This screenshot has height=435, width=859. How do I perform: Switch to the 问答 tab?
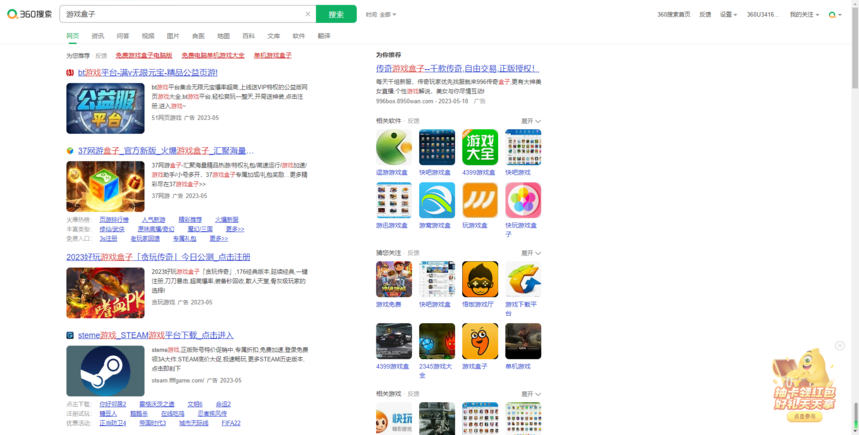point(123,36)
